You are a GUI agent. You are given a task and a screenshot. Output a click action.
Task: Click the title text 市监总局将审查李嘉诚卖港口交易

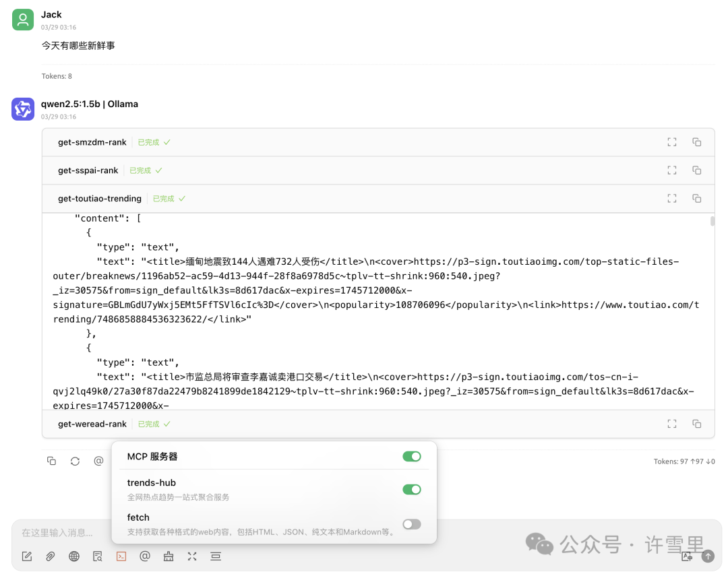pos(254,377)
